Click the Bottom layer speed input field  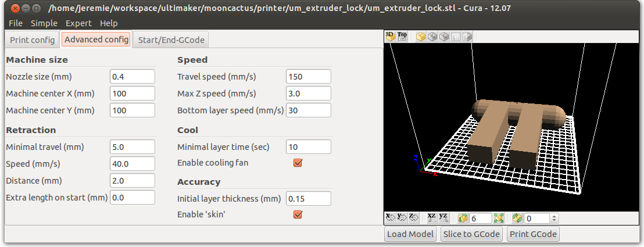point(309,110)
